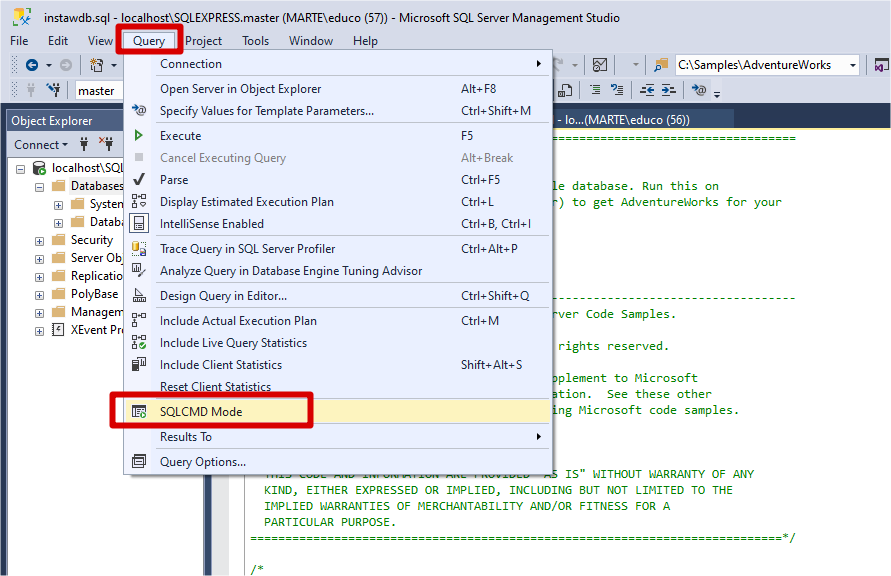891x576 pixels.
Task: Click the SQL Server Management Studio app icon
Action: [22, 18]
